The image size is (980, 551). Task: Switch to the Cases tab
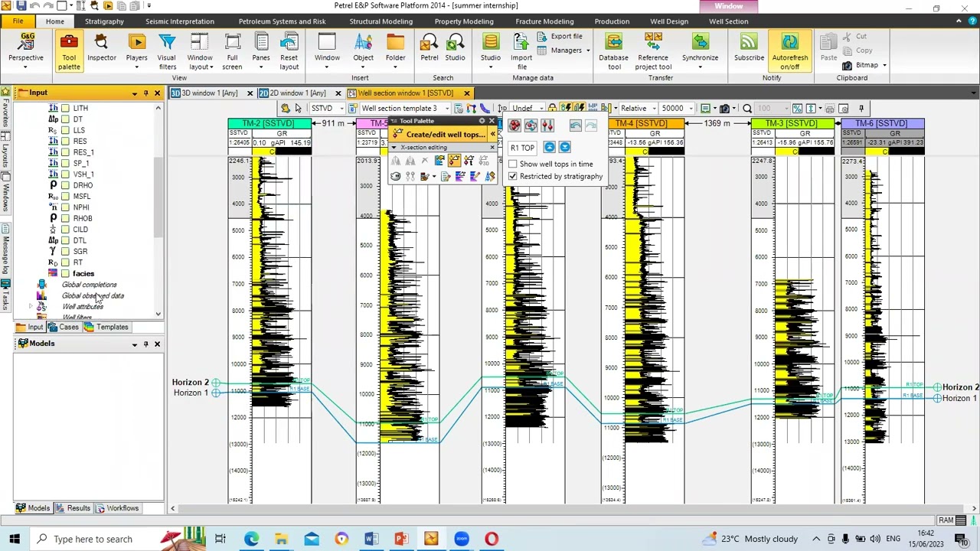pos(64,327)
